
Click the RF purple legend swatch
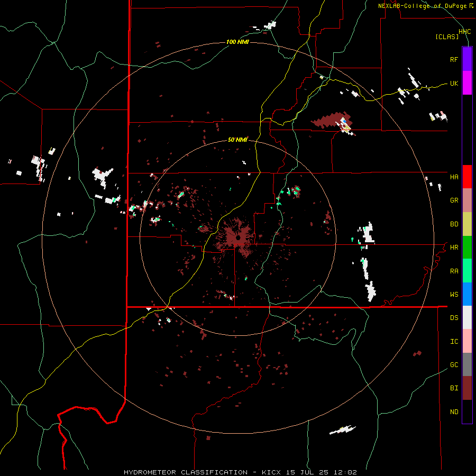point(467,59)
